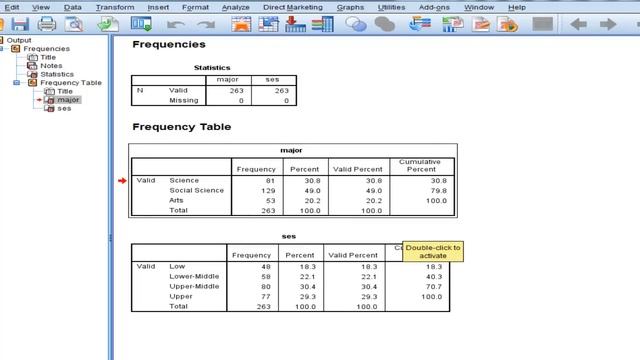Screen dimensions: 640x360
Task: Open the Transform menu
Action: click(x=115, y=7)
